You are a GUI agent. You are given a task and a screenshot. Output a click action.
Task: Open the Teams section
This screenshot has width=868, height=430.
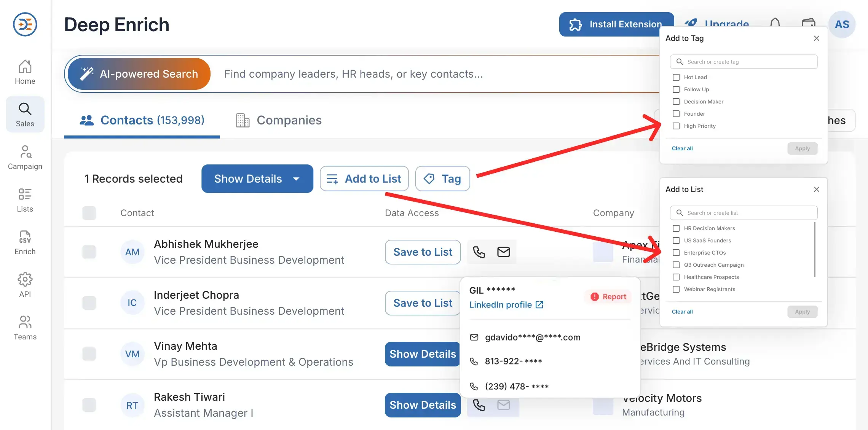[25, 328]
